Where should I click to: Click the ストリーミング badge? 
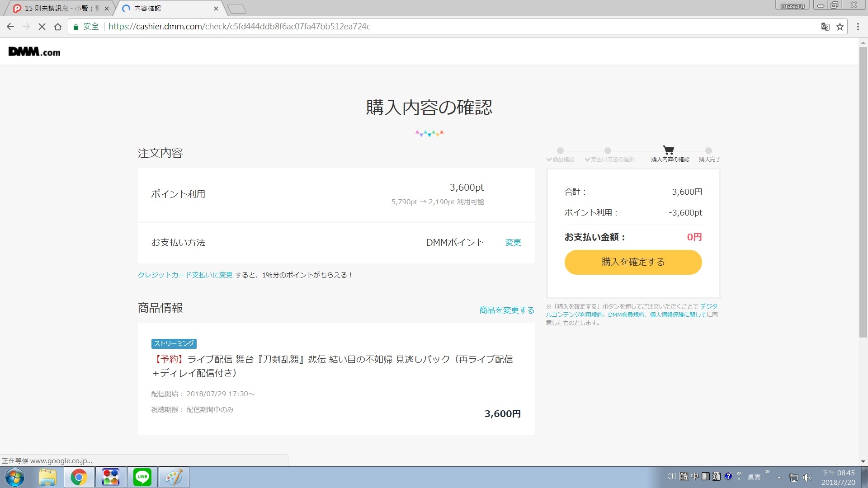click(174, 343)
